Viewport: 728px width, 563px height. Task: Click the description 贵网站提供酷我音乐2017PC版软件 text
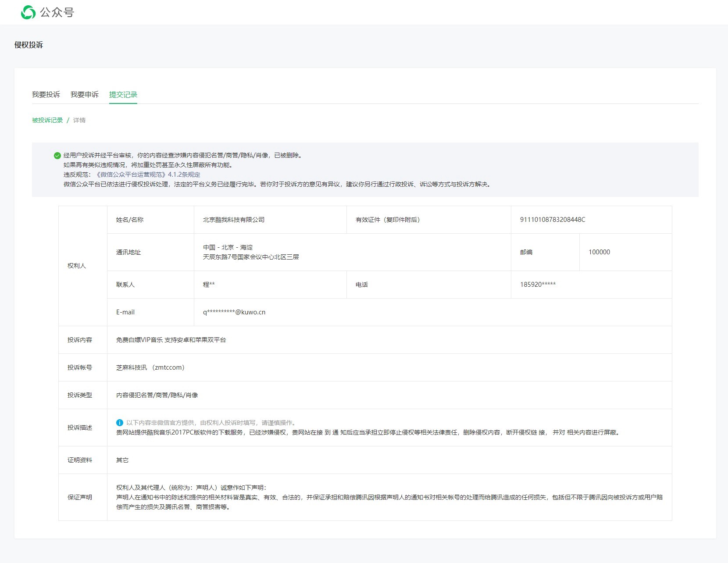click(x=368, y=432)
